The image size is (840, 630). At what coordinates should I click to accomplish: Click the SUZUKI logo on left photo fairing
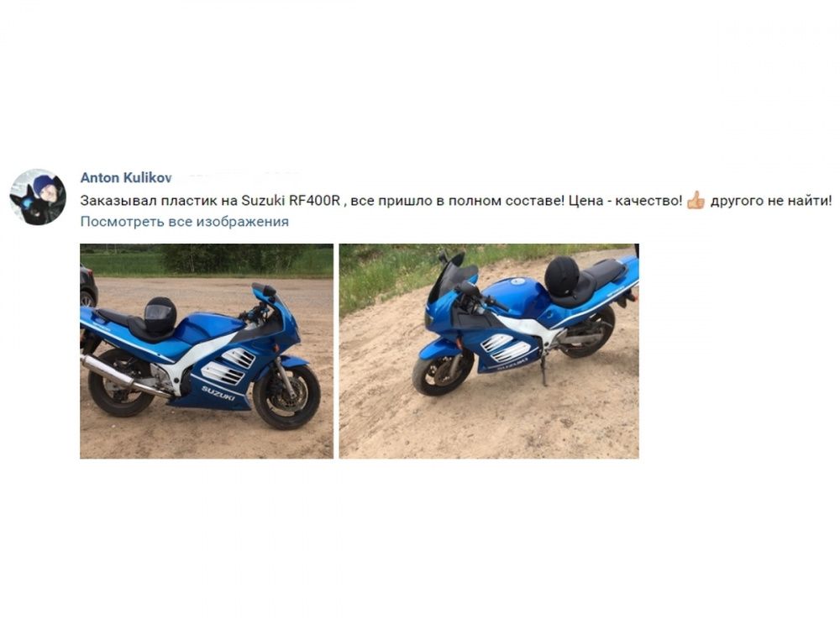(x=218, y=393)
